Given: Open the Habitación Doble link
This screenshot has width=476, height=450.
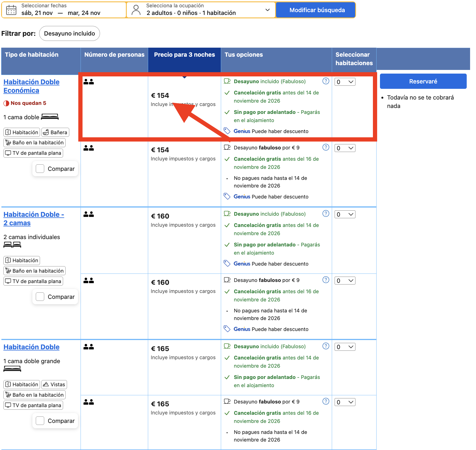Looking at the screenshot, I should coord(32,347).
